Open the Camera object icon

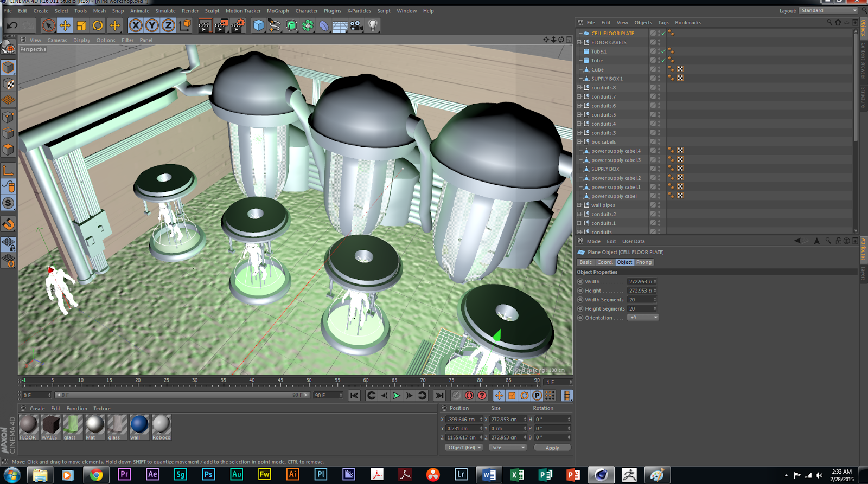(x=356, y=25)
